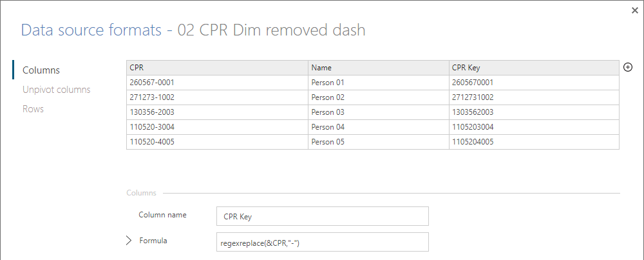Click the Person 05 cell

(x=379, y=142)
